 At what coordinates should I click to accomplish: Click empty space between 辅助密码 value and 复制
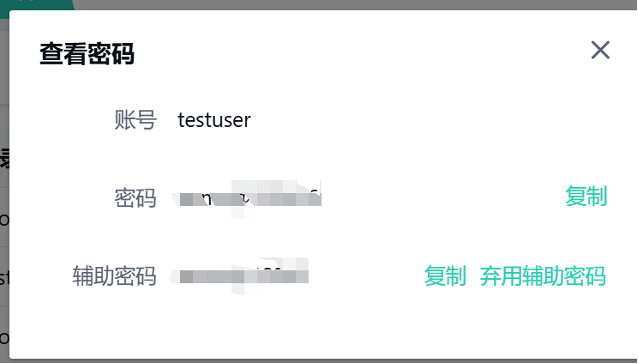point(366,276)
